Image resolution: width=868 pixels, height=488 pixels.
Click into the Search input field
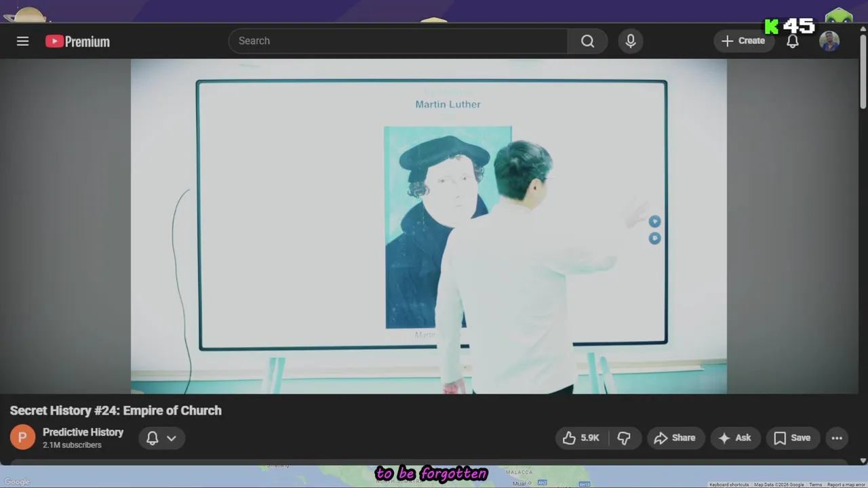click(x=398, y=41)
